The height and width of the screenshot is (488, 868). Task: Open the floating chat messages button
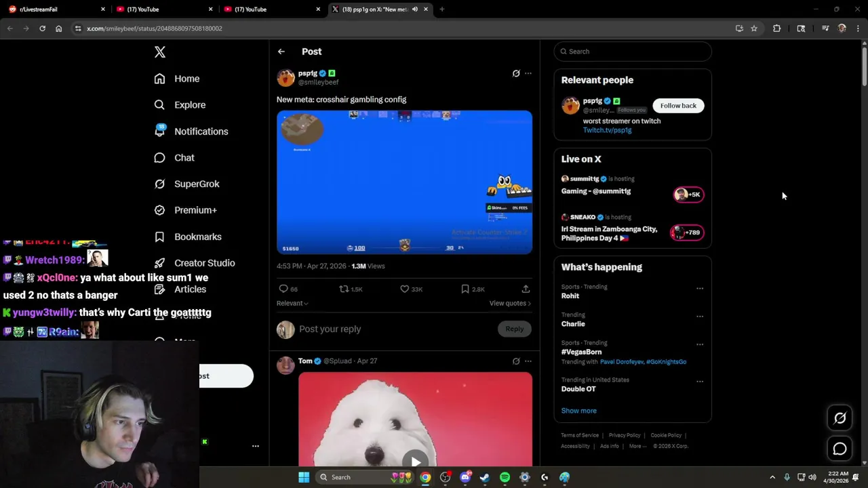pyautogui.click(x=840, y=449)
